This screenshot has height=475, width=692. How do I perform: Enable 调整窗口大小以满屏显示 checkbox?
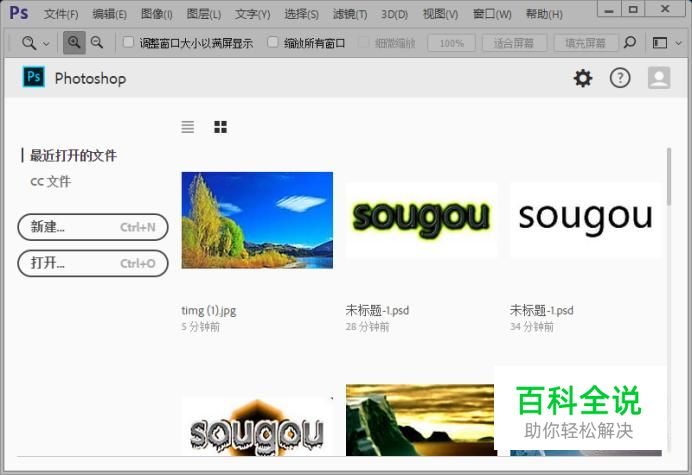click(128, 42)
